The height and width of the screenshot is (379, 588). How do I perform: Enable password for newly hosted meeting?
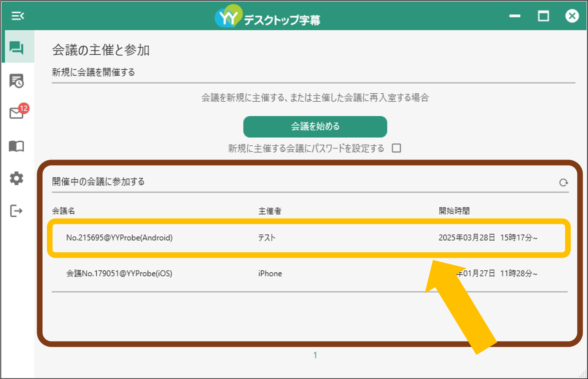pyautogui.click(x=396, y=148)
